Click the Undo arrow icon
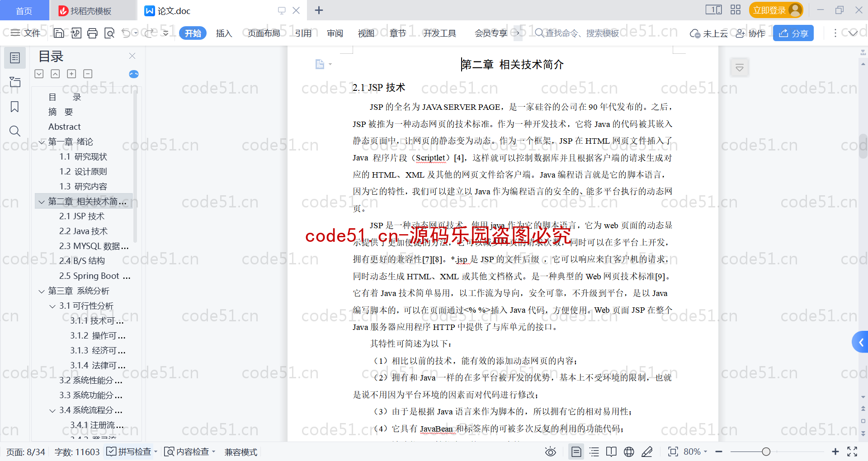 [126, 33]
